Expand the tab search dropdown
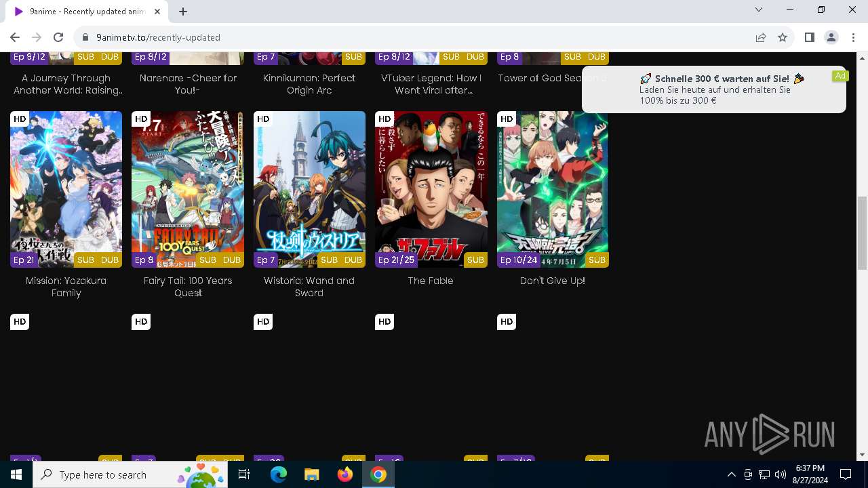Viewport: 868px width, 488px height. [759, 9]
